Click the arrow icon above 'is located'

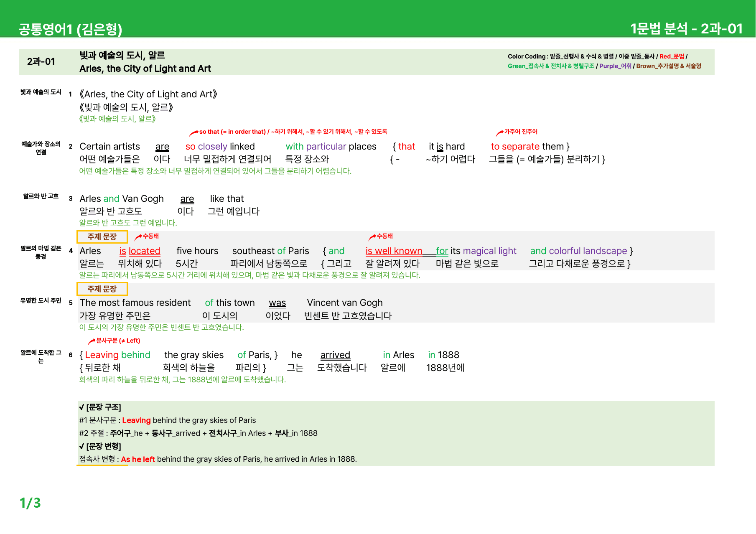click(x=138, y=237)
